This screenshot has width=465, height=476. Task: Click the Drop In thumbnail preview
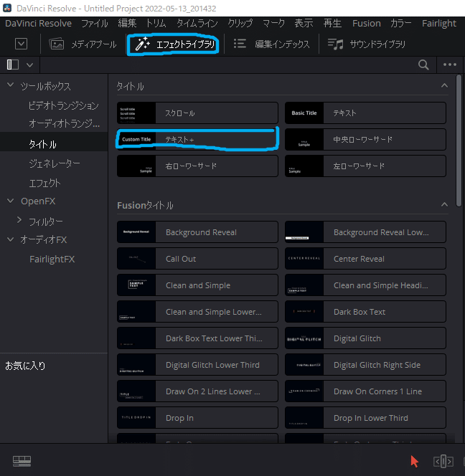pyautogui.click(x=136, y=418)
